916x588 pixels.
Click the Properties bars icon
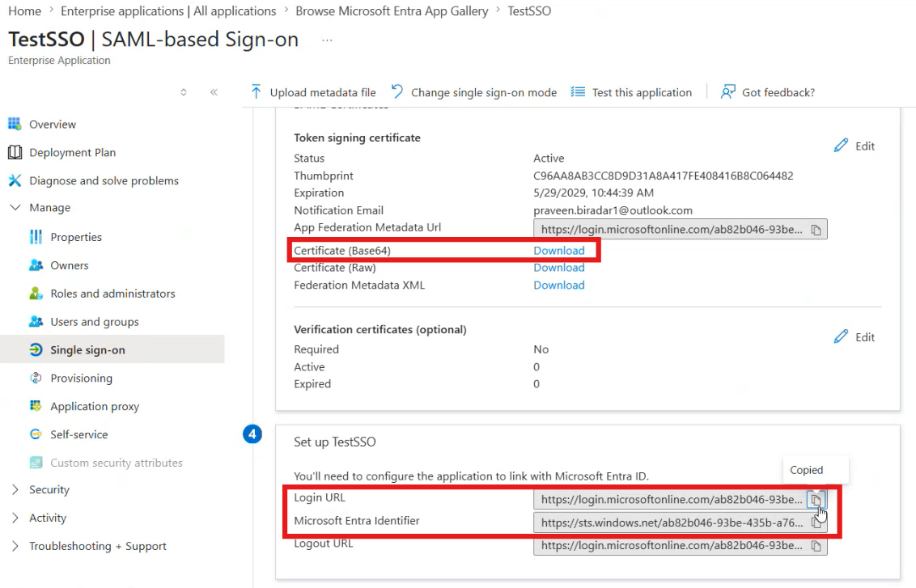tap(36, 236)
